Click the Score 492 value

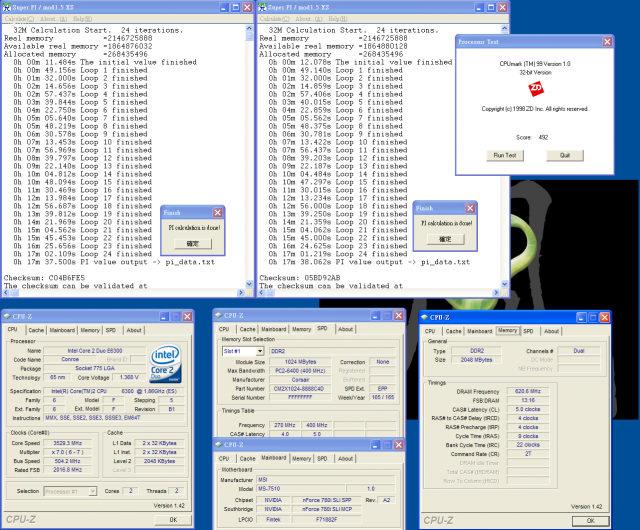(543, 137)
